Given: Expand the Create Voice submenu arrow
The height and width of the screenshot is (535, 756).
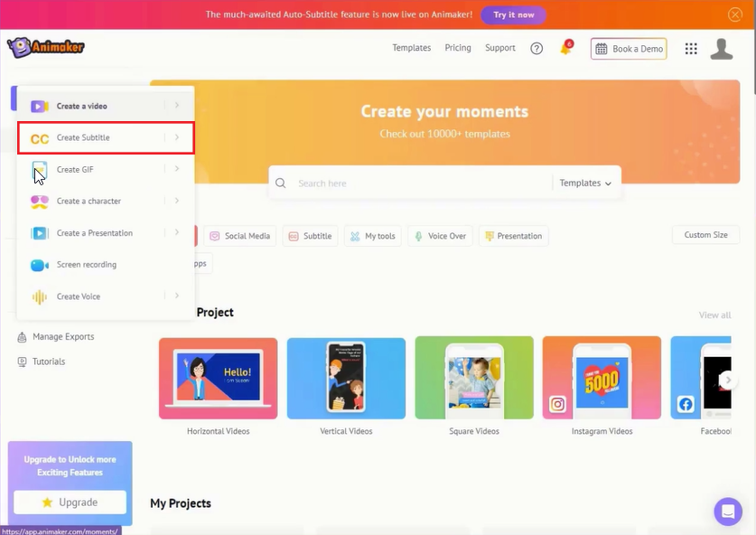Looking at the screenshot, I should pyautogui.click(x=177, y=296).
